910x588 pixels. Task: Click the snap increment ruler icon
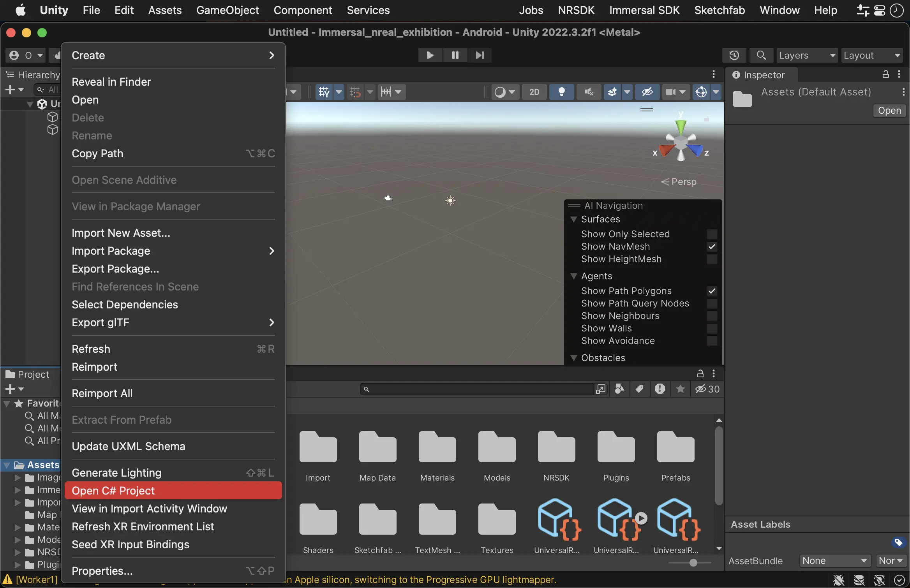(x=386, y=92)
